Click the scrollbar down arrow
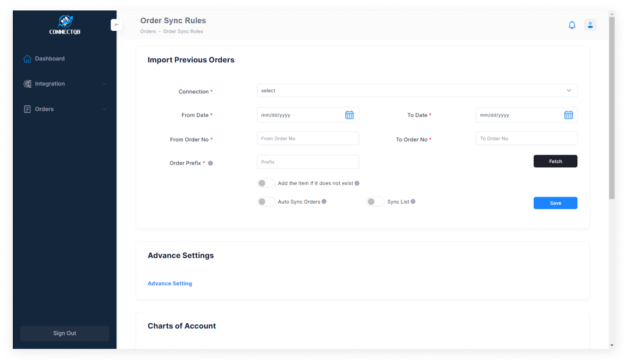Image resolution: width=628 pixels, height=364 pixels. [612, 345]
